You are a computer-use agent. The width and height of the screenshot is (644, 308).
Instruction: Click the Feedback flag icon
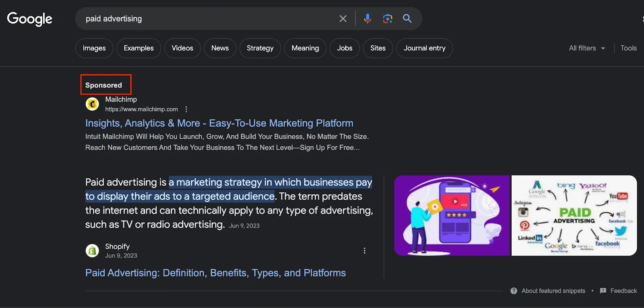coord(603,291)
